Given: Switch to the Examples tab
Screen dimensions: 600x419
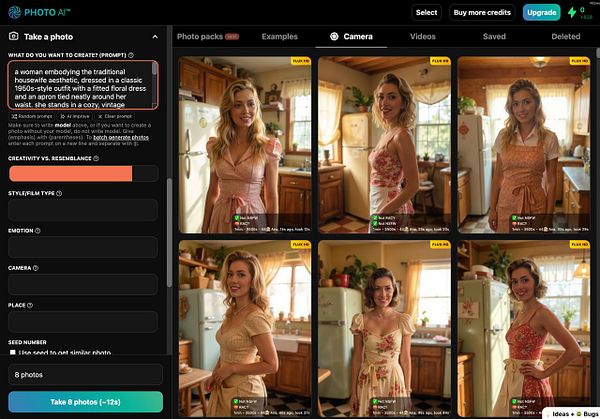Looking at the screenshot, I should tap(280, 37).
